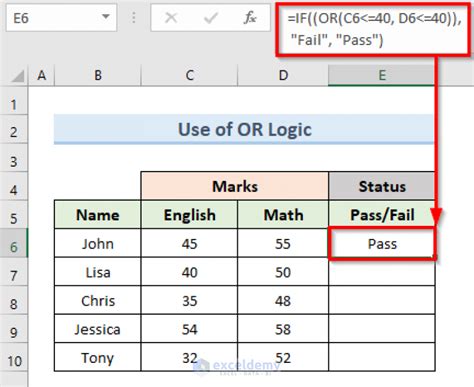
Task: Select row 6 header
Action: click(14, 243)
